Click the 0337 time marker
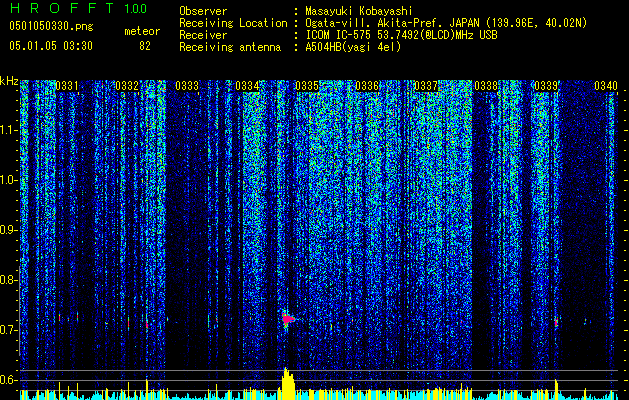This screenshot has width=629, height=400. coord(426,85)
